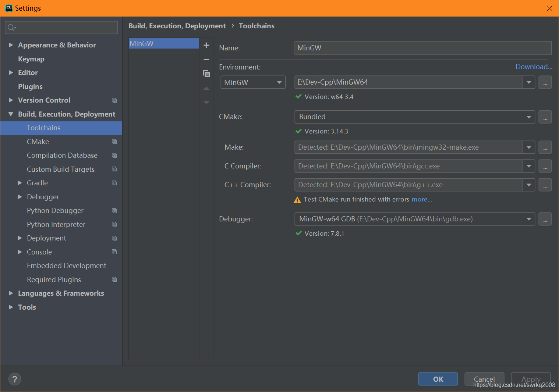Select Toolchains settings page

click(61, 128)
